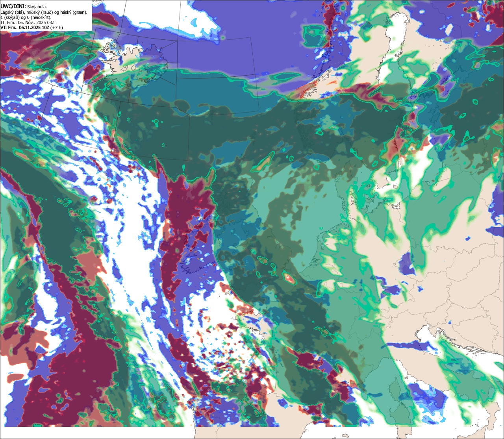Click the "VT: Fim.. 06.11.2025 10Z (+7 h)" line
The width and height of the screenshot is (504, 439).
(x=32, y=28)
